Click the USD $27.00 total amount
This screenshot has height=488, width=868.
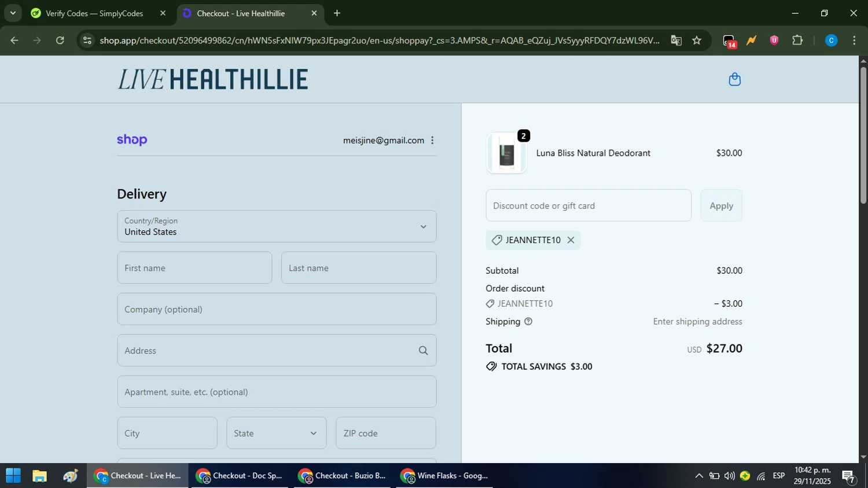(x=715, y=348)
